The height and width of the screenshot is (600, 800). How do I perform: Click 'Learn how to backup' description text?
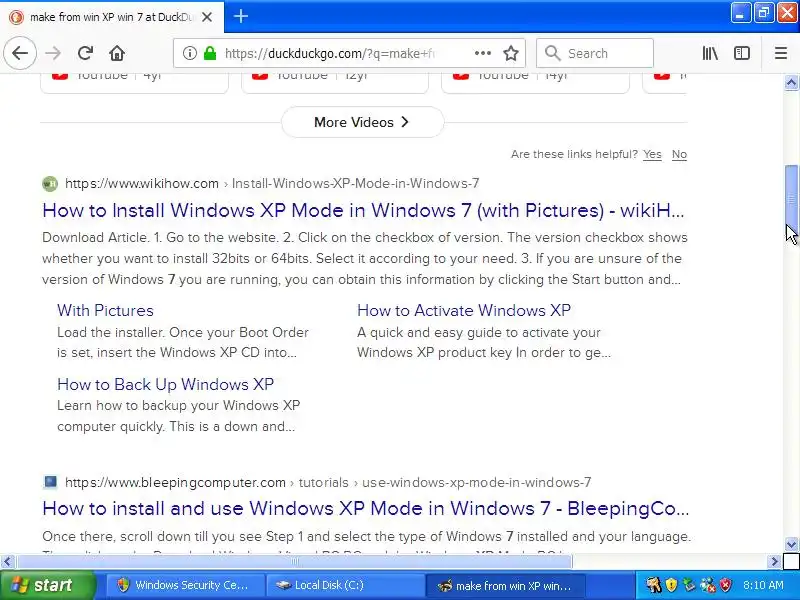pos(179,416)
